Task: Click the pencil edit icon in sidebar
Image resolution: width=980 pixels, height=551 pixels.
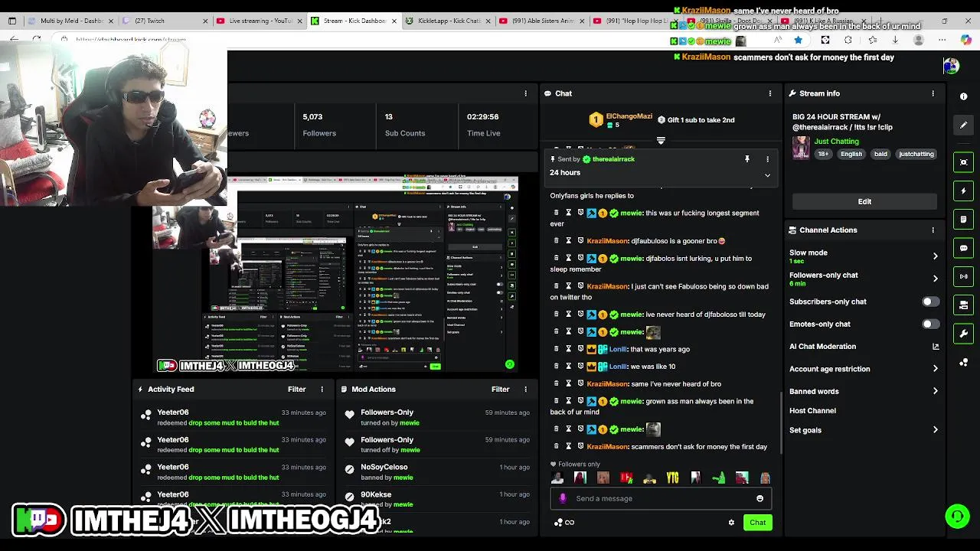Action: 963,125
